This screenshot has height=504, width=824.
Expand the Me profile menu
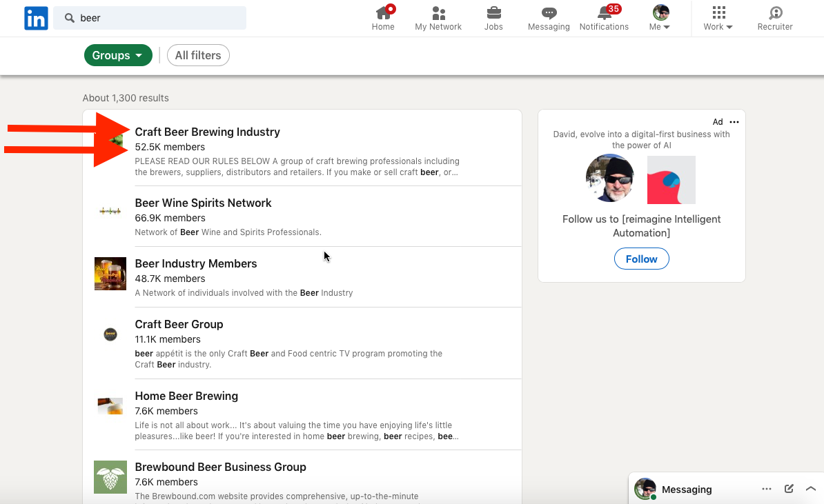(x=660, y=19)
